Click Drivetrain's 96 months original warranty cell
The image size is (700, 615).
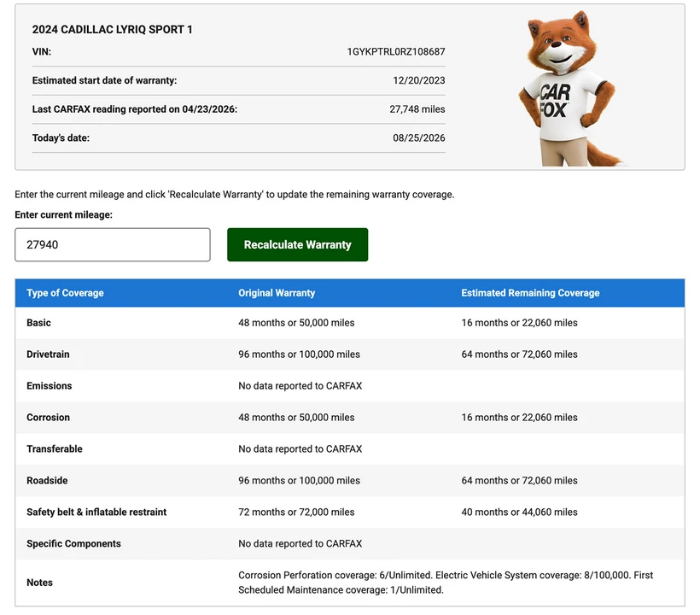tap(299, 354)
